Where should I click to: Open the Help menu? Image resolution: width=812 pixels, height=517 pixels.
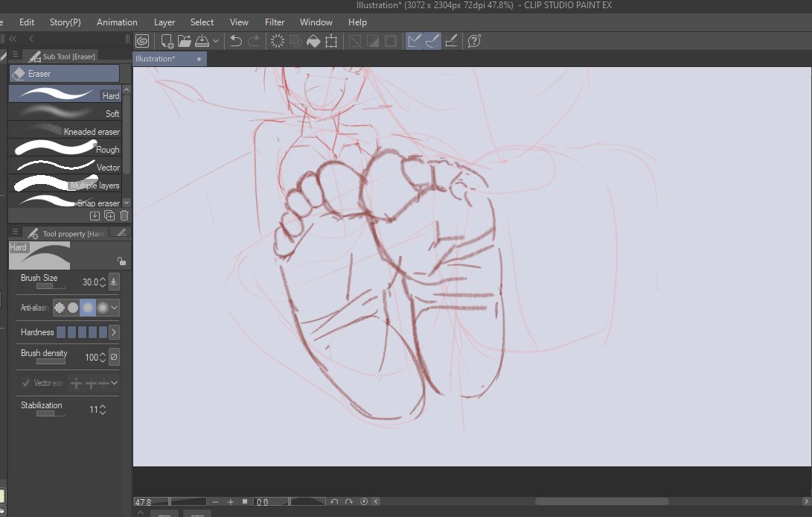point(357,22)
